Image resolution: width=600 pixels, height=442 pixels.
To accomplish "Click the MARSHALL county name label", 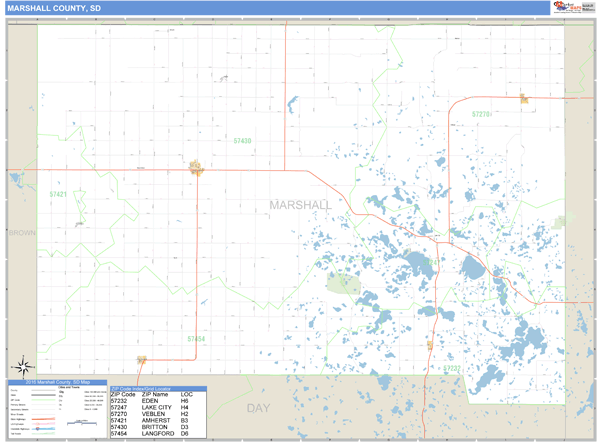I will coord(300,205).
